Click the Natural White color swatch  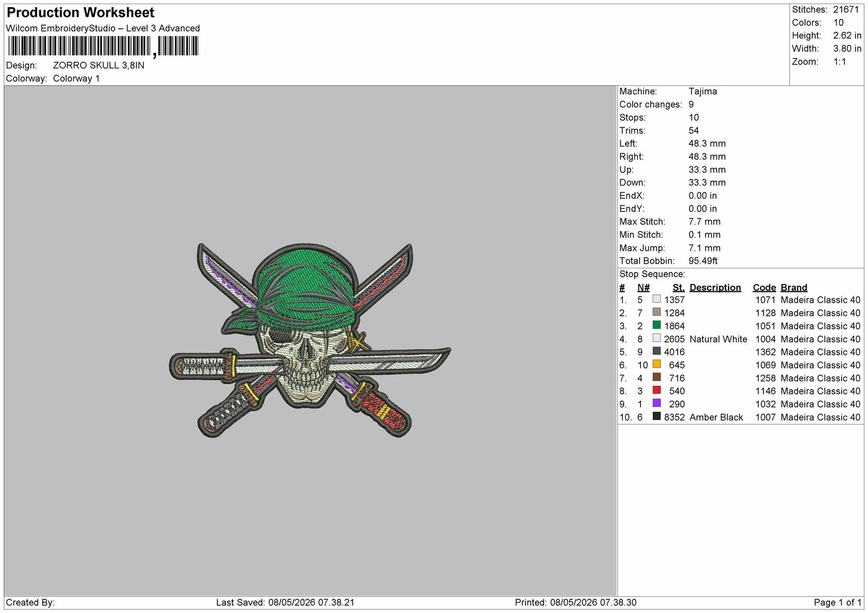657,339
